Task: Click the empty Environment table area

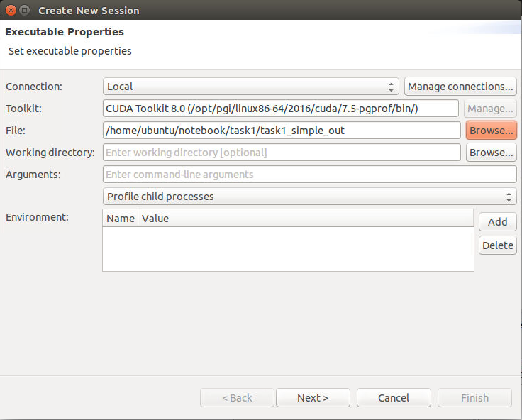Action: click(x=288, y=249)
